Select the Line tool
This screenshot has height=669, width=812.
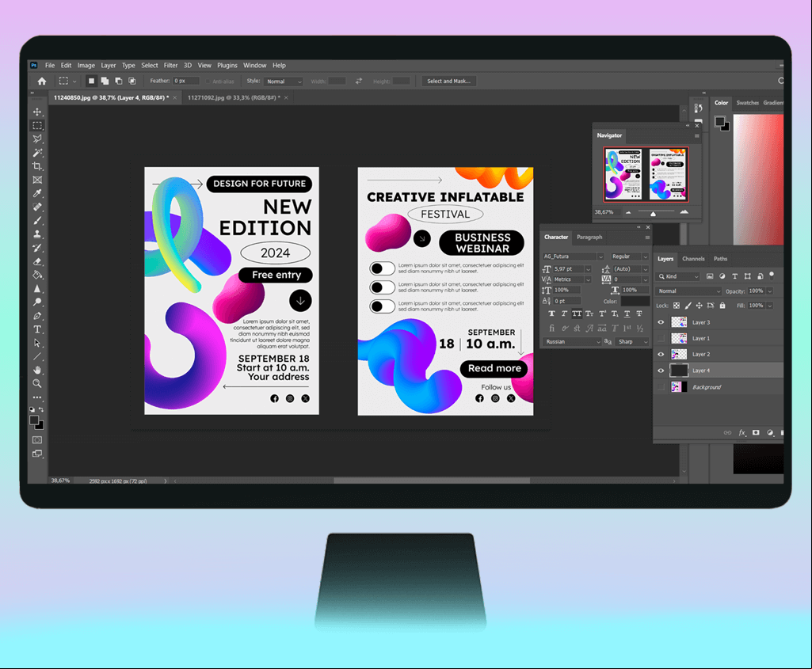coord(37,356)
